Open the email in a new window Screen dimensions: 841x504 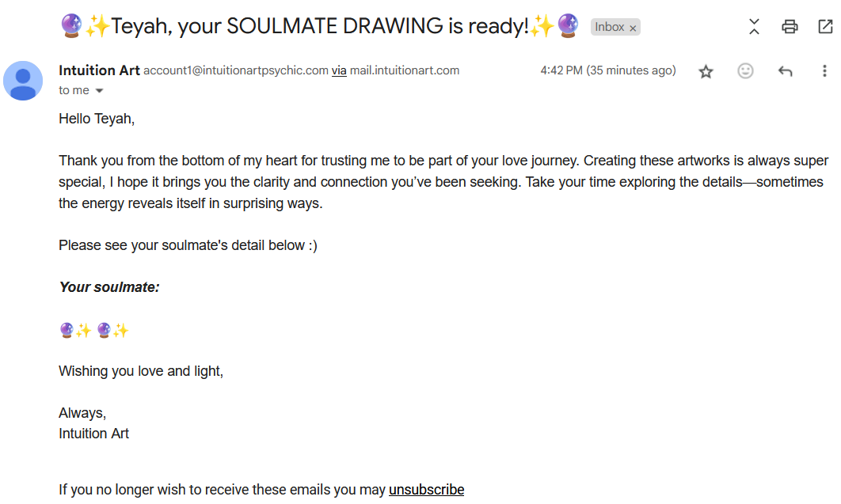tap(825, 26)
